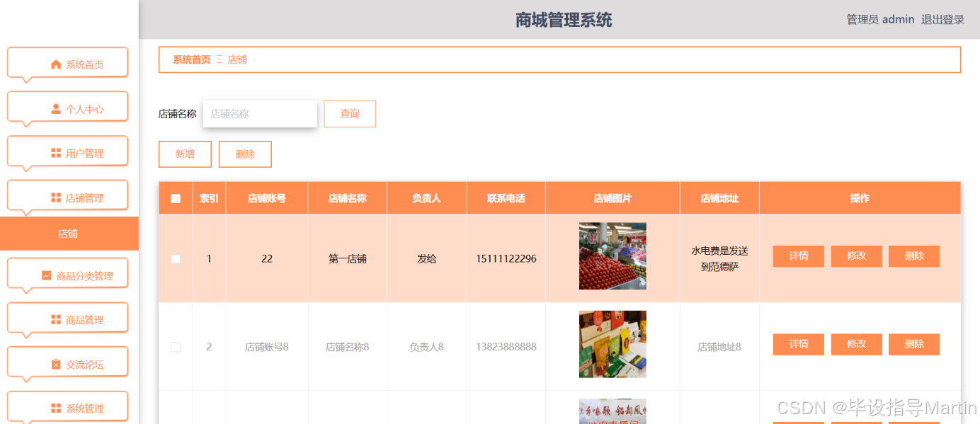Click address cell 水电费是发送到范德萨
Image resolution: width=980 pixels, height=424 pixels.
pyautogui.click(x=719, y=259)
